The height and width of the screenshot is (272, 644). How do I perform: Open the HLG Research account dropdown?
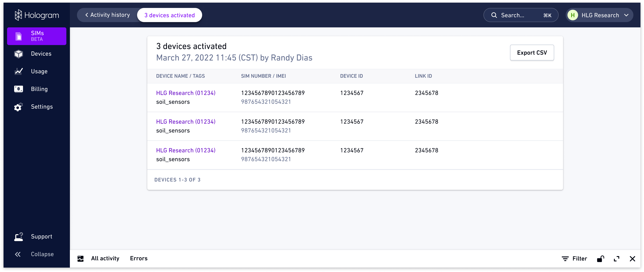(599, 15)
